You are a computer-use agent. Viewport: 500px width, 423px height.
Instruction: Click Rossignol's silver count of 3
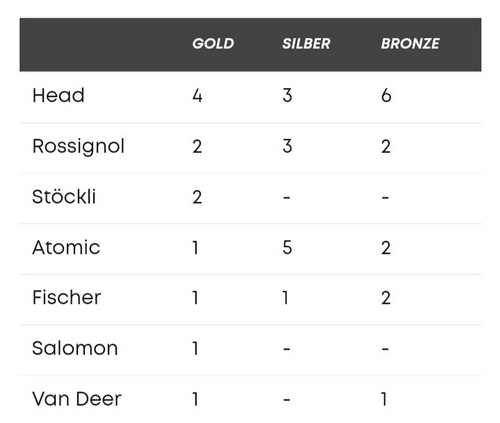(x=287, y=146)
